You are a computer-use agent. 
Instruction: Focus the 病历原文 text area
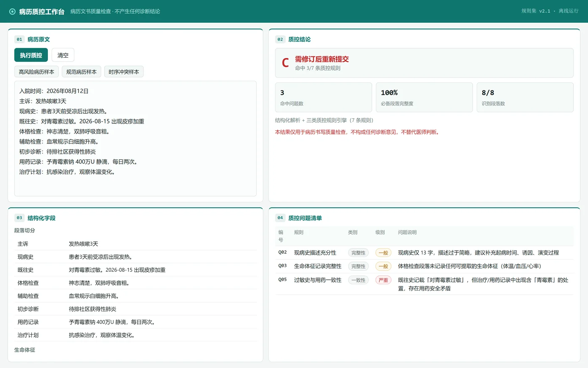pos(135,138)
